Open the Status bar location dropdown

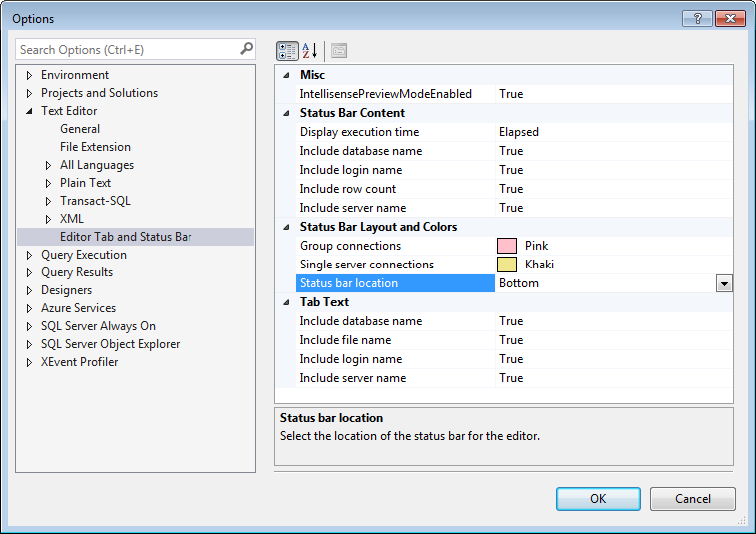pos(724,283)
